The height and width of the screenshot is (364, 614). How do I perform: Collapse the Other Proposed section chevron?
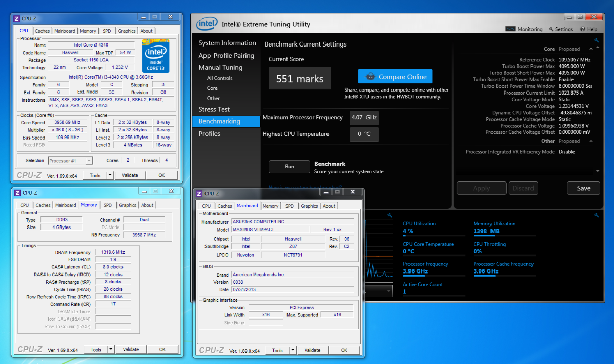tap(592, 141)
